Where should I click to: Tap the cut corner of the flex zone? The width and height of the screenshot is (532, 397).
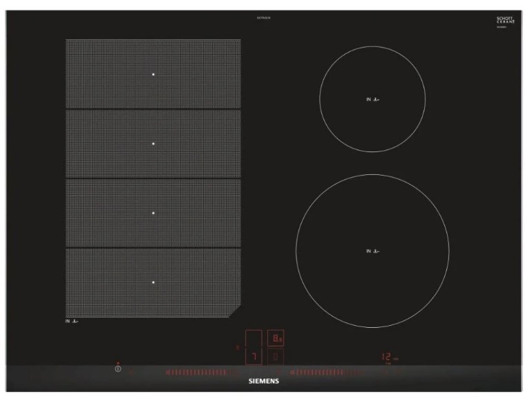235,311
